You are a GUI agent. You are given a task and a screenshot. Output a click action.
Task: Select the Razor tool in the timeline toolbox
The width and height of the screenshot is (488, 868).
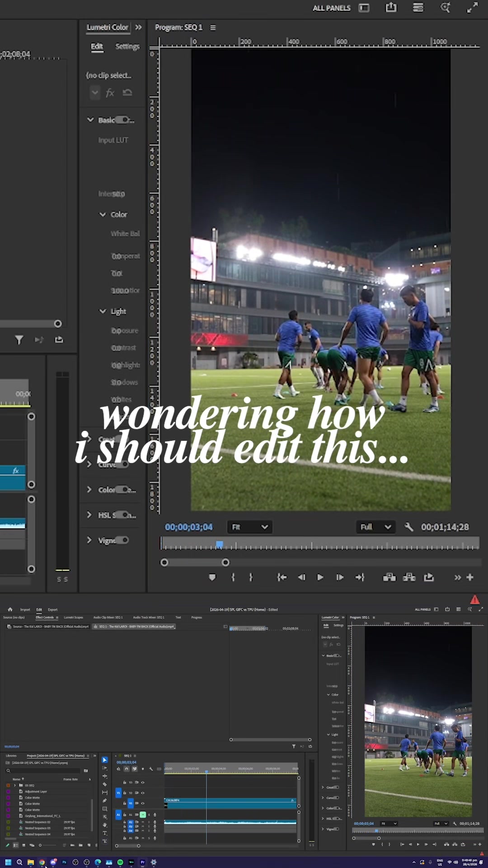pos(105,784)
